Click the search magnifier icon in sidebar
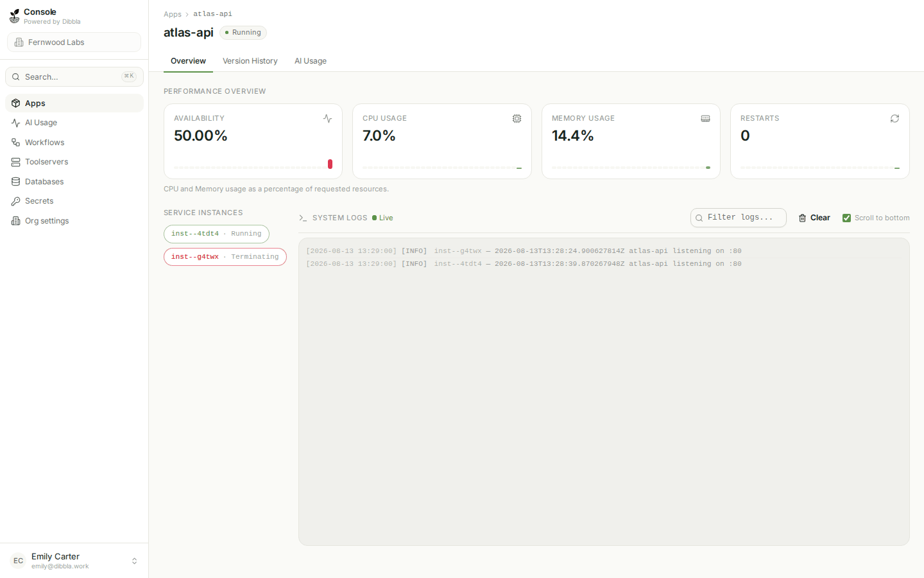Screen dimensions: 924x578 click(x=16, y=77)
